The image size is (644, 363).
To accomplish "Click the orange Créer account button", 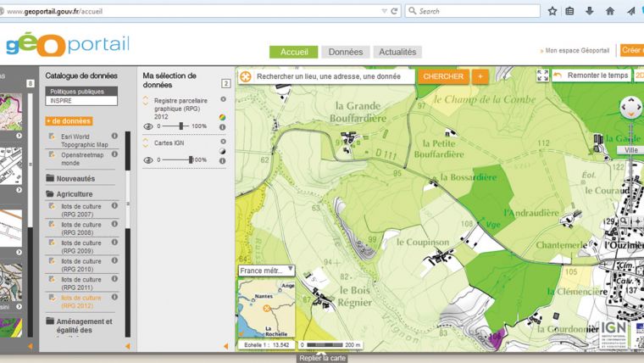I will 632,50.
